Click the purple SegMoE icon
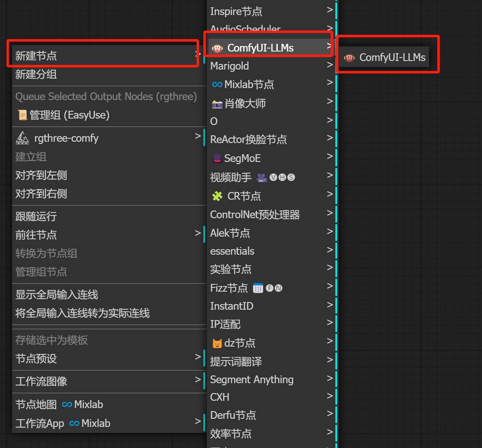 [x=217, y=159]
